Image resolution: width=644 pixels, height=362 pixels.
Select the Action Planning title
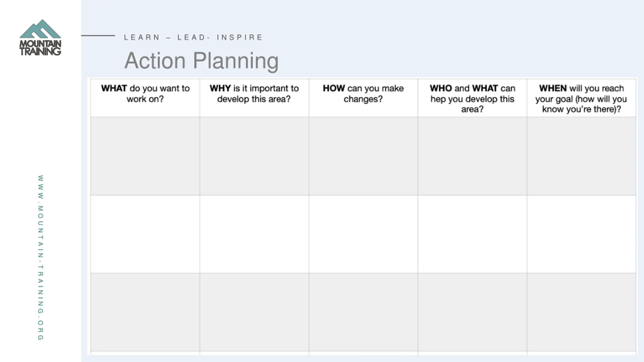202,61
